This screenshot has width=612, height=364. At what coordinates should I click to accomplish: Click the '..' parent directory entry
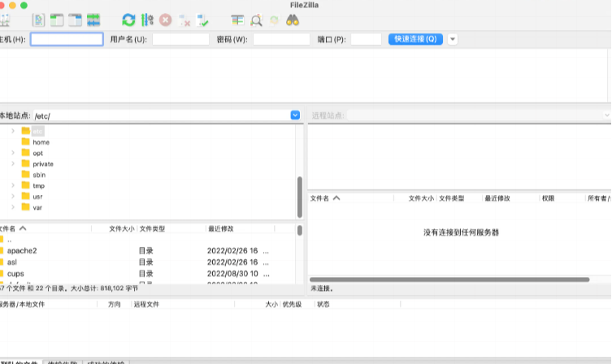10,240
